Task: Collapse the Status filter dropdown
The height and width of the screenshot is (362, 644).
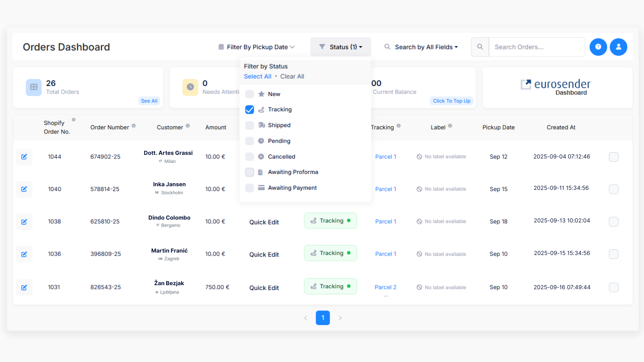Action: [x=340, y=47]
